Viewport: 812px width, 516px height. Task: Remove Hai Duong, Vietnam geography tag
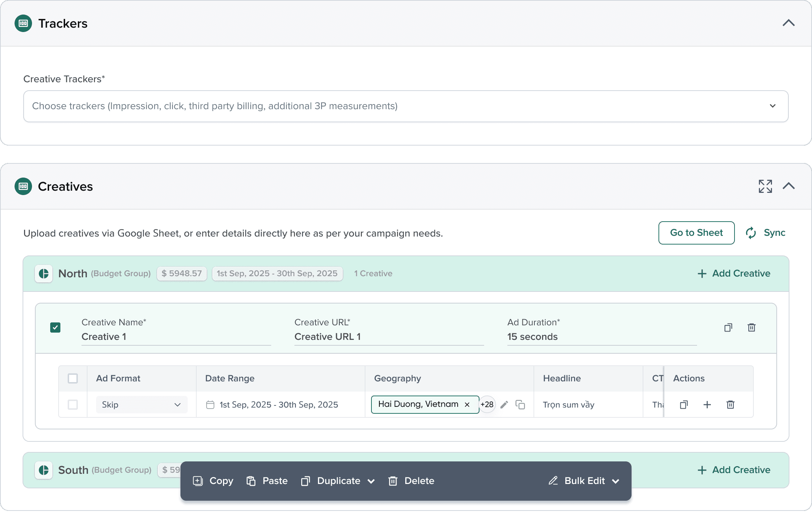coord(467,405)
